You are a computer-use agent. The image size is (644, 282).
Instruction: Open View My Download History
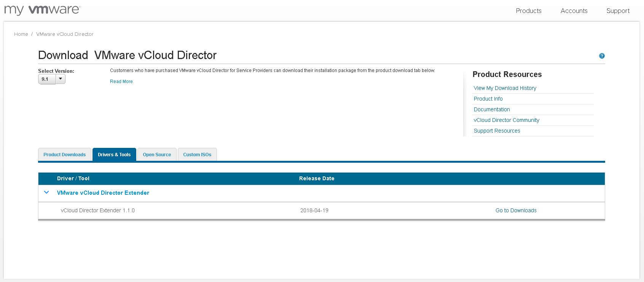click(x=505, y=88)
